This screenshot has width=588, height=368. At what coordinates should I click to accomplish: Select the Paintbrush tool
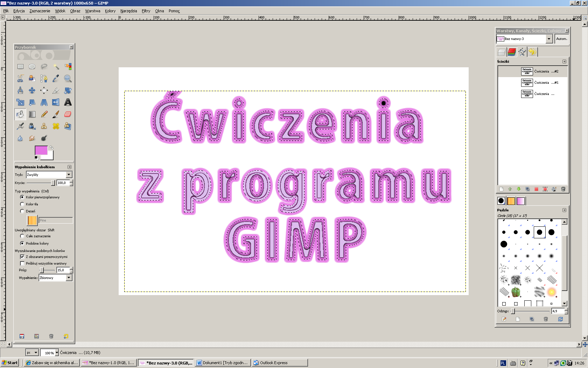point(56,114)
